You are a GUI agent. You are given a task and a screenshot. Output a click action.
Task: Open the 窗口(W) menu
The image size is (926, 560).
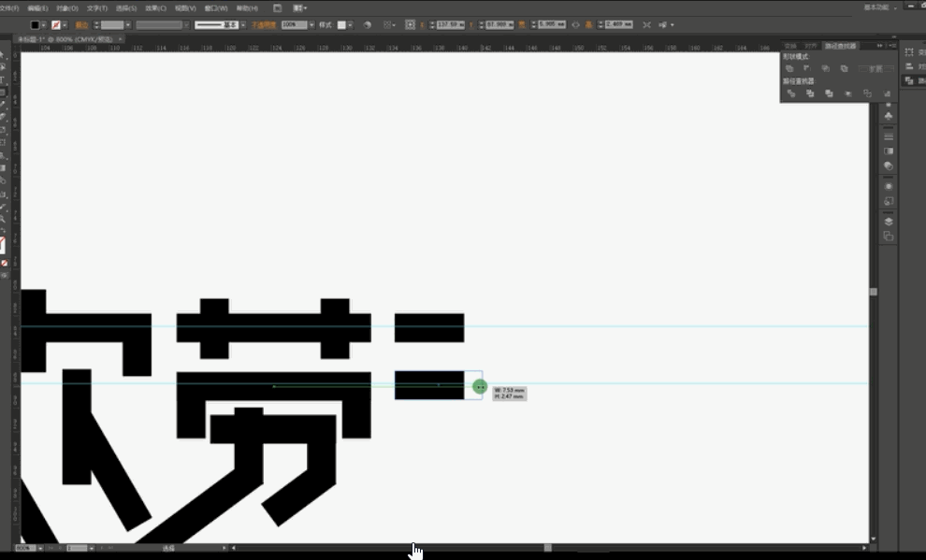pos(215,8)
